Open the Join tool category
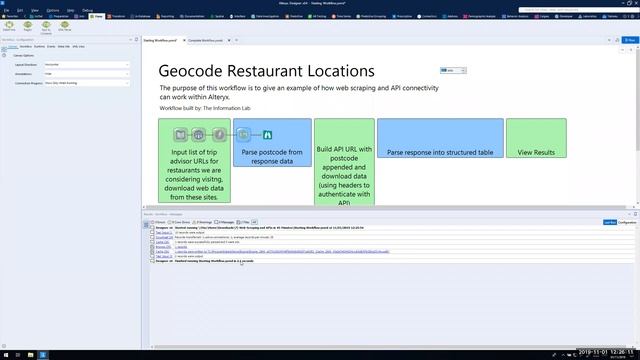This screenshot has width=640, height=360. [x=79, y=16]
